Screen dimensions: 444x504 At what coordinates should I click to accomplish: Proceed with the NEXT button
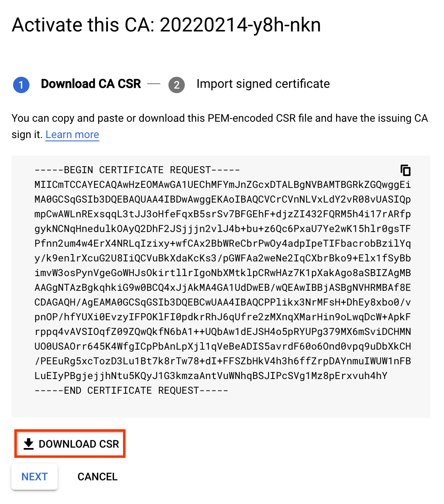(34, 477)
